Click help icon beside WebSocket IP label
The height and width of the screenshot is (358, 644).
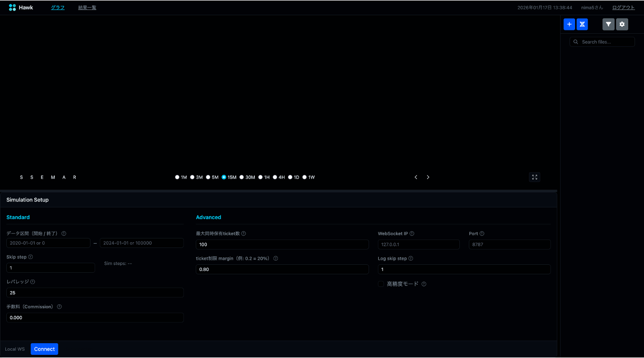tap(412, 234)
